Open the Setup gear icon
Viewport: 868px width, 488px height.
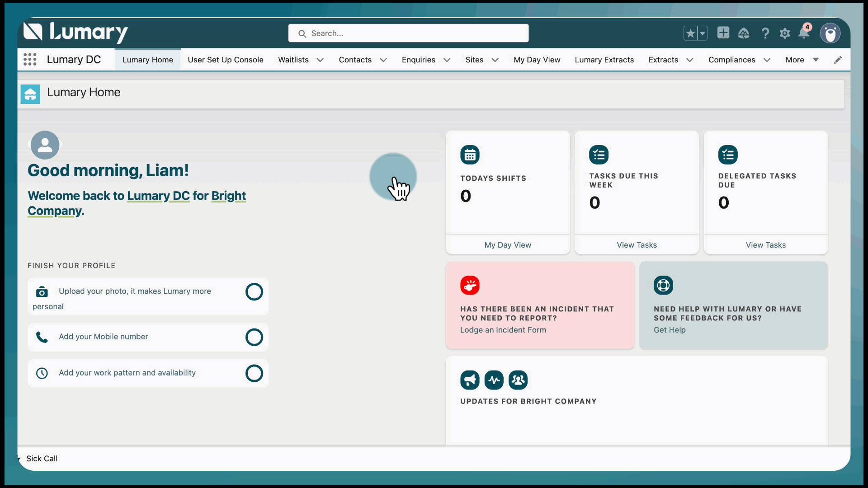click(785, 33)
